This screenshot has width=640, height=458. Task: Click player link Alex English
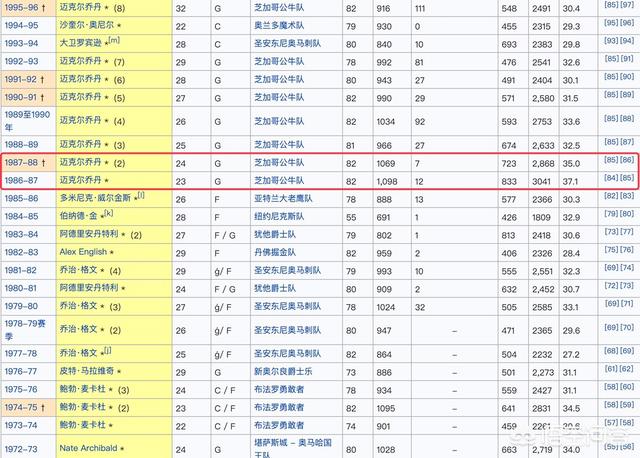point(83,252)
